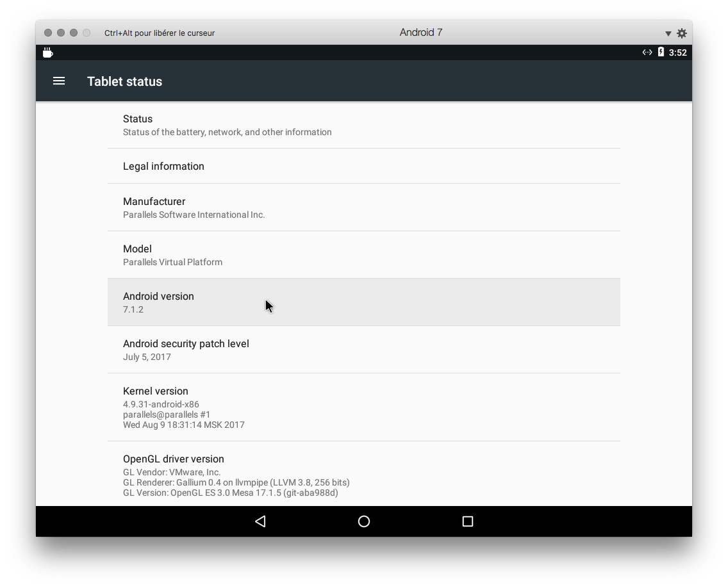Click the 'Ctrl+Alt pour libérer le curseur' hint
728x588 pixels.
click(x=159, y=33)
